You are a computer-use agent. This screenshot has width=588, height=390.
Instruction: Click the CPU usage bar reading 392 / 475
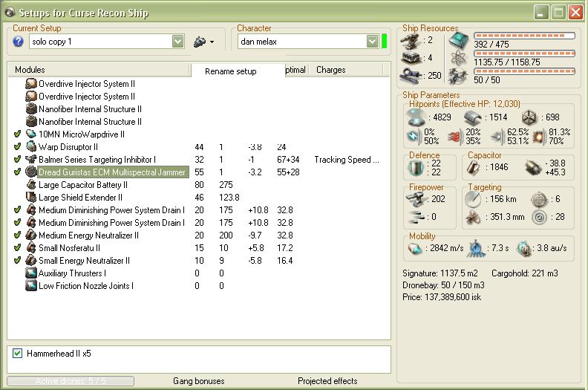click(x=524, y=35)
